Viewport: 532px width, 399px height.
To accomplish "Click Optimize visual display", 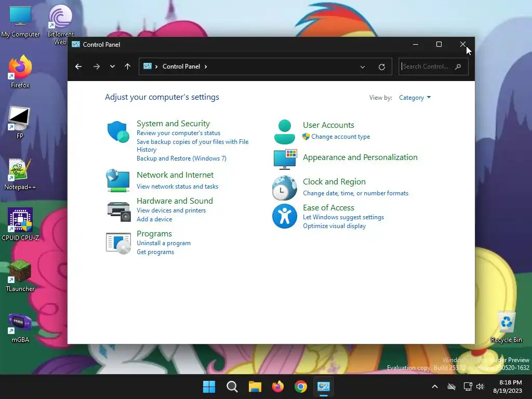I will [334, 226].
